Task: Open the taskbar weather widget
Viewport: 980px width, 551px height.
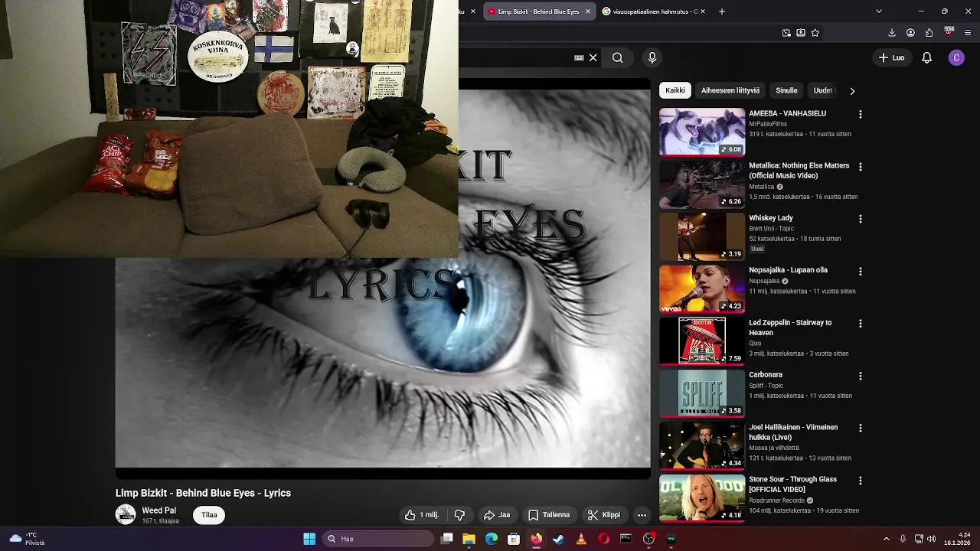Action: (x=25, y=539)
